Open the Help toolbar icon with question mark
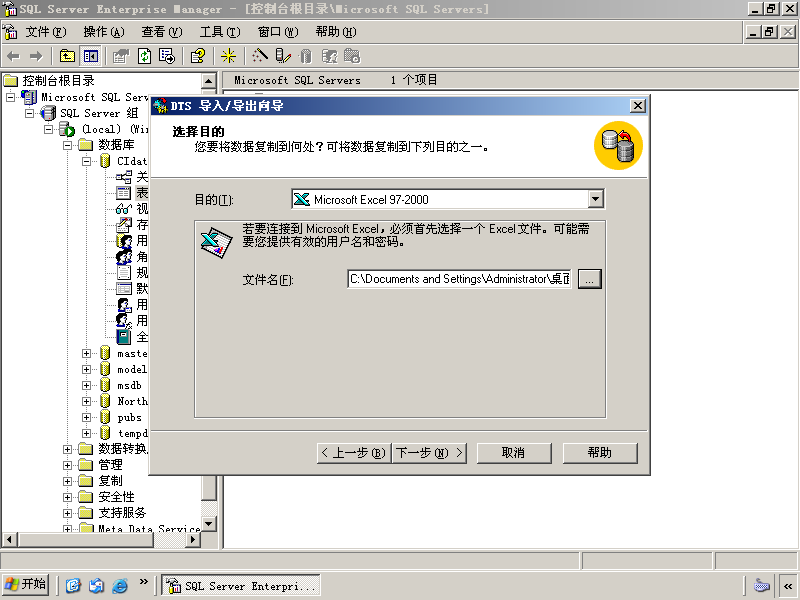 click(x=198, y=56)
